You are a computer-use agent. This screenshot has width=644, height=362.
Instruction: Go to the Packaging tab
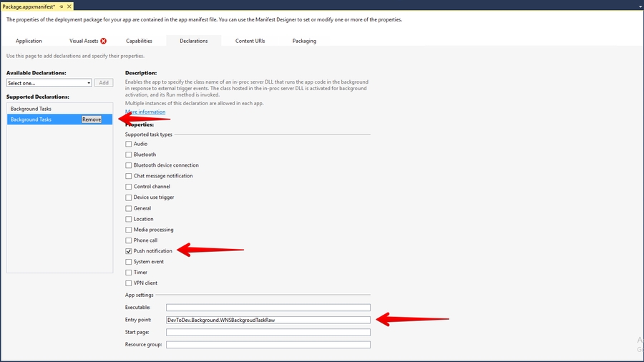[304, 41]
